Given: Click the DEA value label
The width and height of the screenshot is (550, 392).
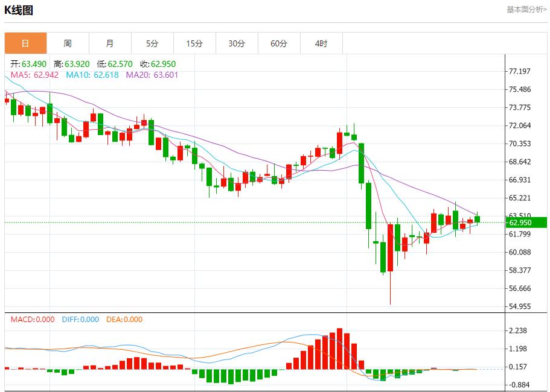Looking at the screenshot, I should click(x=124, y=320).
